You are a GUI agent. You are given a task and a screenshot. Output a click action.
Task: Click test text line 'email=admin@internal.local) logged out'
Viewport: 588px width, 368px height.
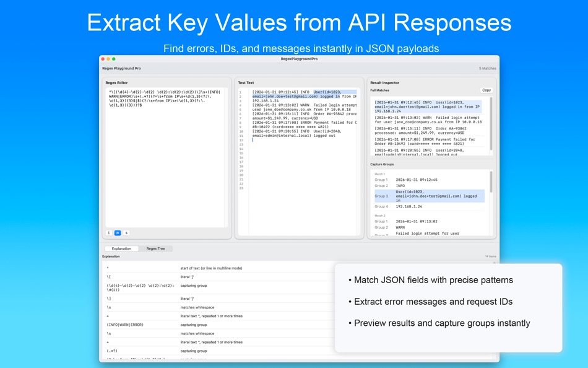pos(293,136)
